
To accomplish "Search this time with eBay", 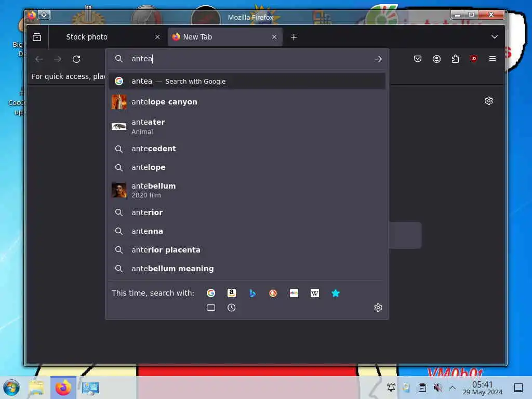I will pyautogui.click(x=294, y=293).
